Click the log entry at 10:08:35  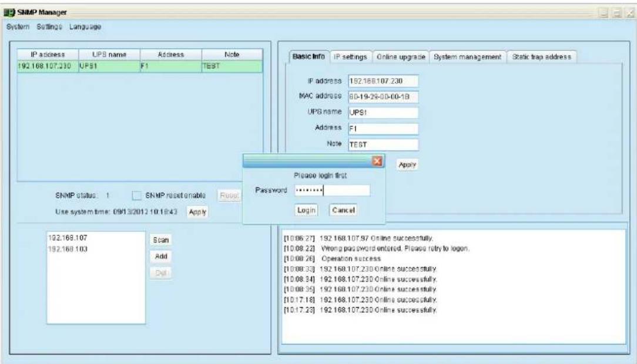360,289
